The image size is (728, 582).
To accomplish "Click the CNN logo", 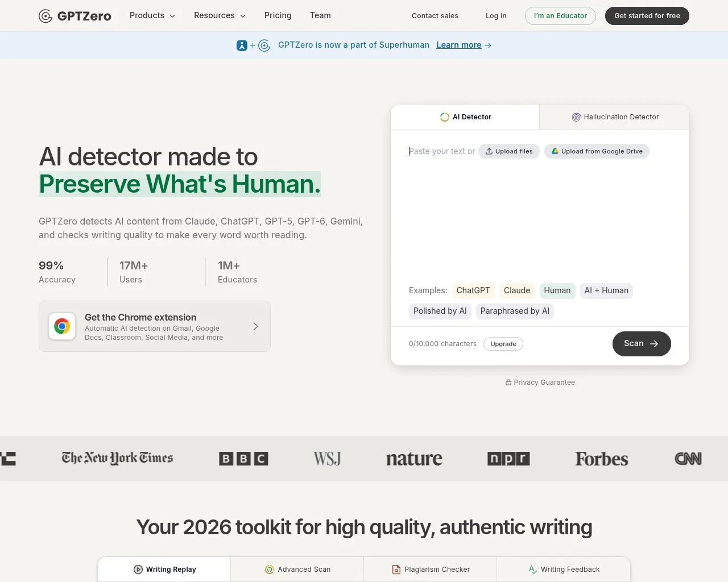I will click(x=688, y=459).
